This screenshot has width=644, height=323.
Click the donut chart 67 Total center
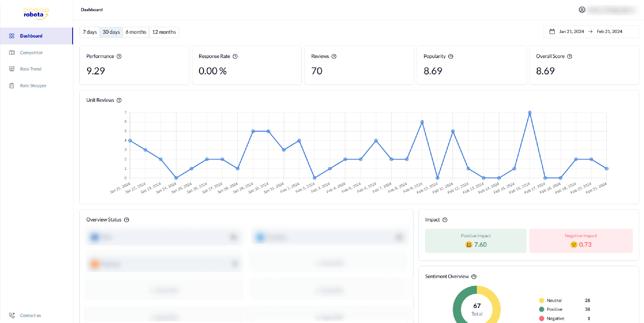477,310
